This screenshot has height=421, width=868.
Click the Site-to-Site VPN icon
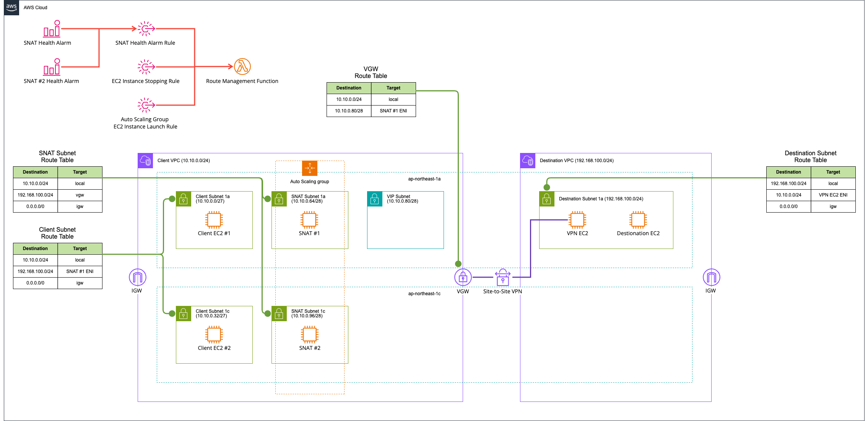coord(502,277)
